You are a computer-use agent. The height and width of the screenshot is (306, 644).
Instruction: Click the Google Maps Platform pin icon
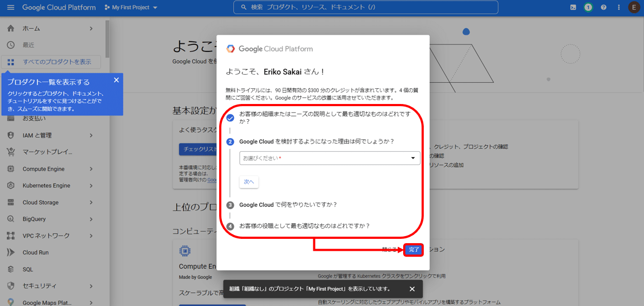[x=11, y=303]
